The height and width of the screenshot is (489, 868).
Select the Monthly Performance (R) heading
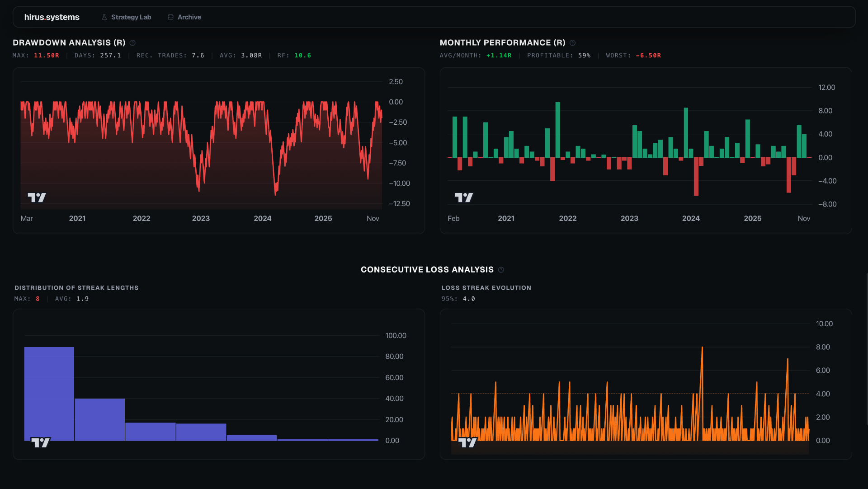(x=503, y=42)
